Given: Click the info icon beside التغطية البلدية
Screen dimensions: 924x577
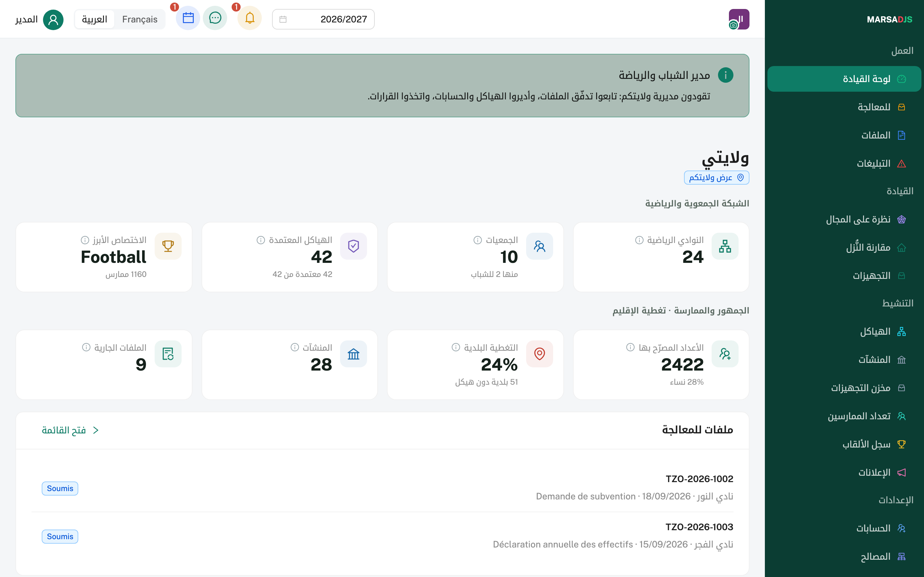Looking at the screenshot, I should 456,347.
